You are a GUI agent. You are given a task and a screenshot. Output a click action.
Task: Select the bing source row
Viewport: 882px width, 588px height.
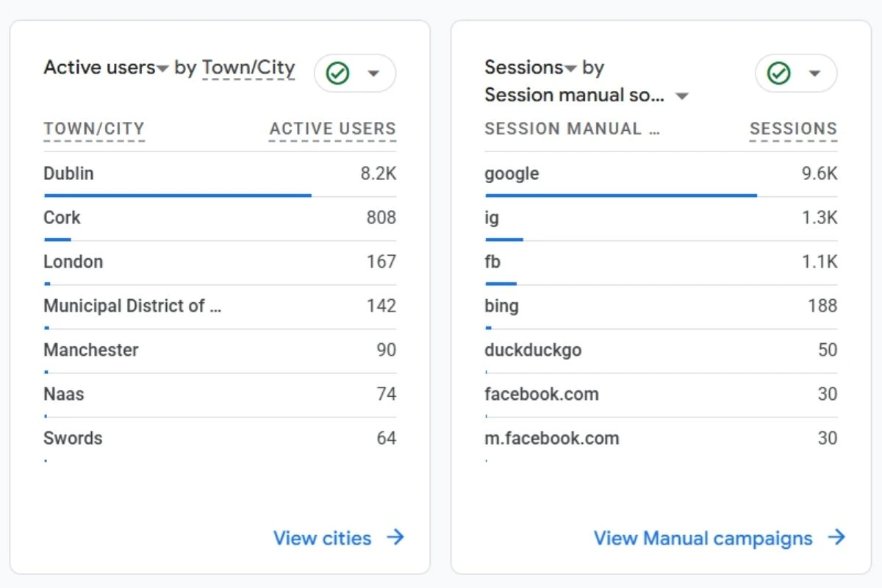tap(661, 307)
